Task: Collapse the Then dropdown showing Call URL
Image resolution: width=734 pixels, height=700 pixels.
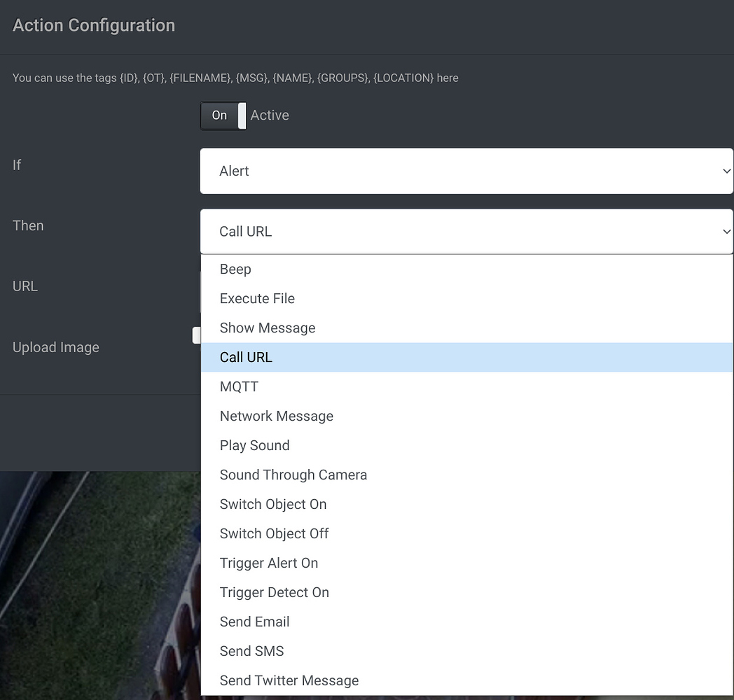Action: 466,232
